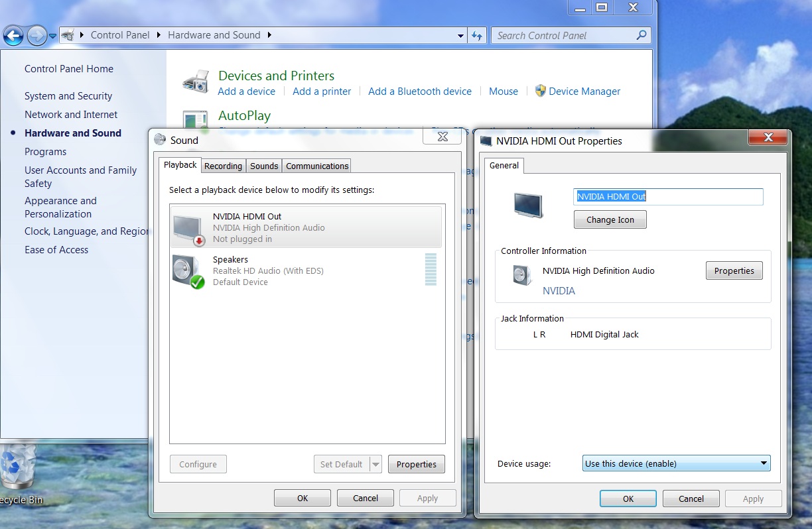The image size is (812, 529).
Task: Click Properties button in Sound dialog
Action: pyautogui.click(x=417, y=464)
